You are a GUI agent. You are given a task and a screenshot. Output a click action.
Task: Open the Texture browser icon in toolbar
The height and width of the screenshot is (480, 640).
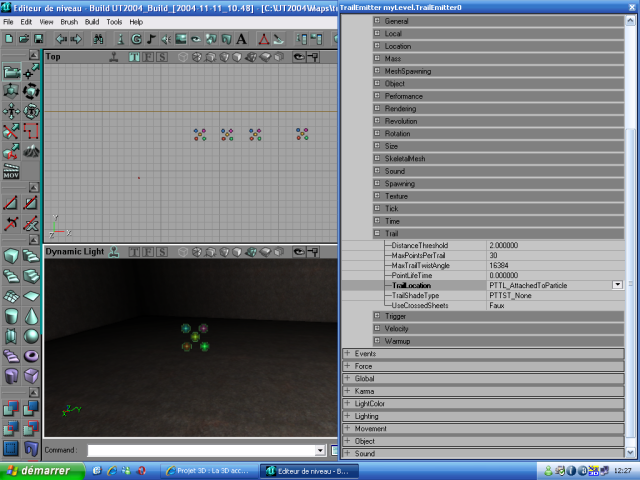pos(181,39)
